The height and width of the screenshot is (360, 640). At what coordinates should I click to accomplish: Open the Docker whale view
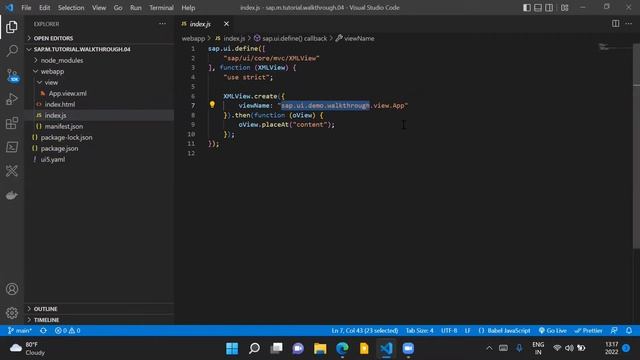tap(12, 195)
